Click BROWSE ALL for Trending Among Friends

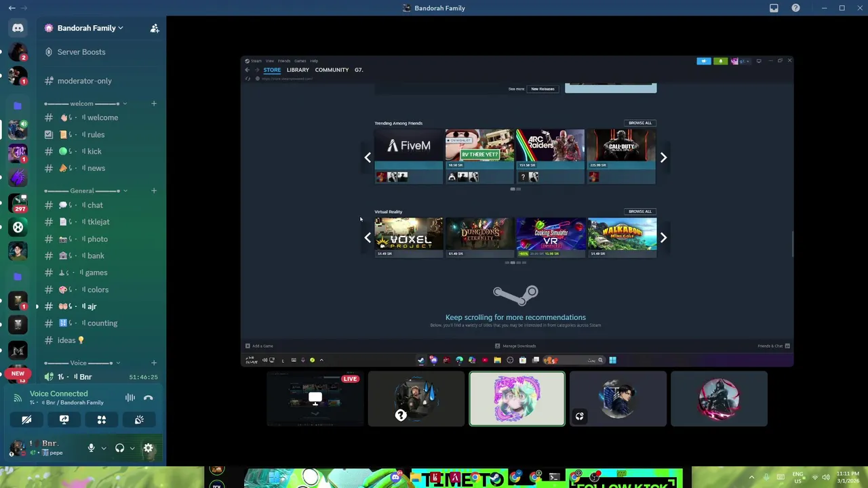pos(639,123)
